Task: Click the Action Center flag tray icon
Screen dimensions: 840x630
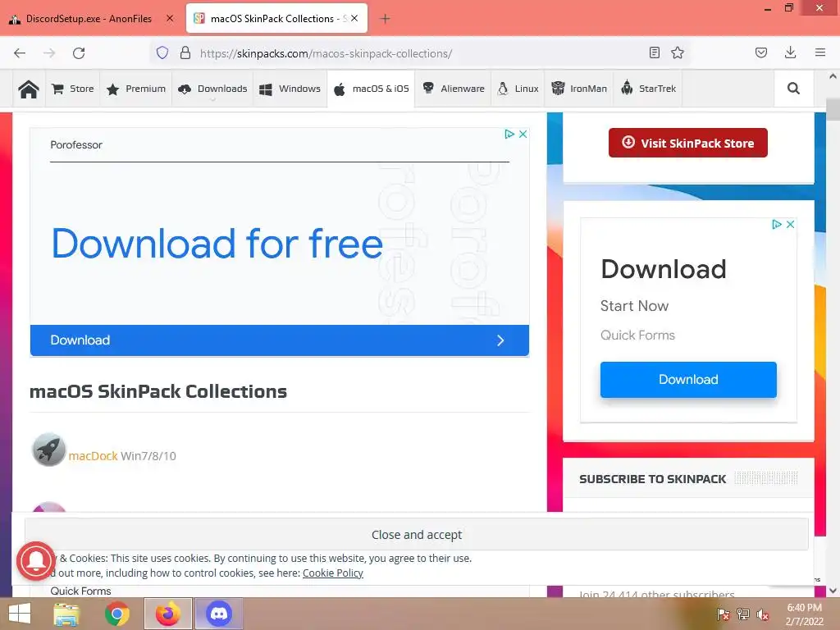Action: 723,615
